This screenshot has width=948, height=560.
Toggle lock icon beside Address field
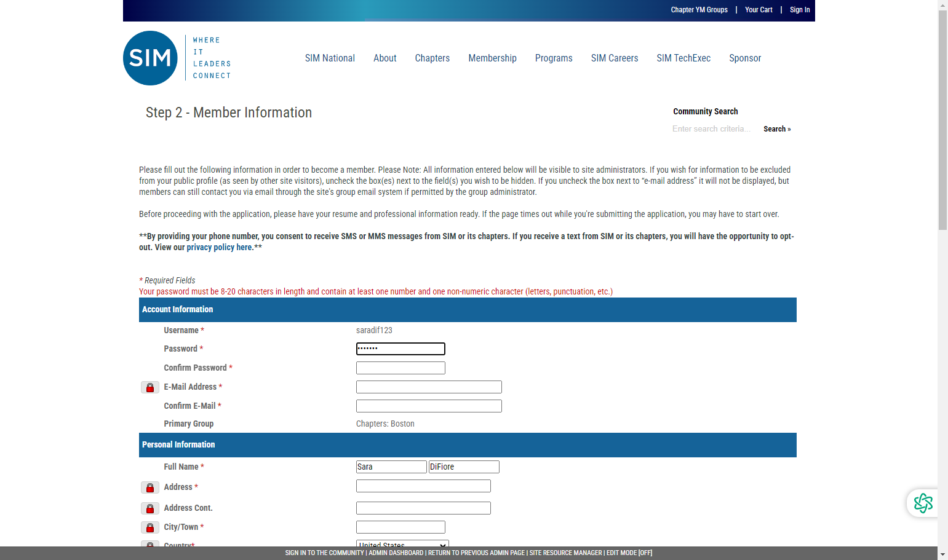[150, 487]
